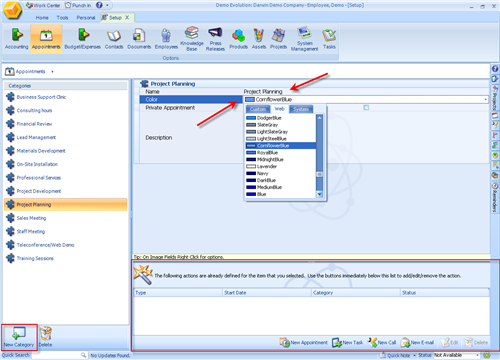Viewport: 500px width, 360px height.
Task: Pick the MidnightBlue color option
Action: [270, 160]
